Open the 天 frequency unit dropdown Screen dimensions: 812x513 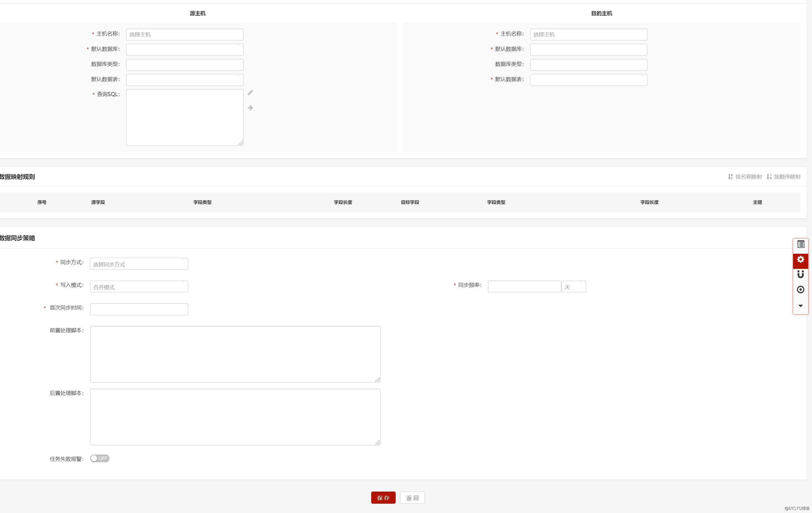(x=574, y=286)
